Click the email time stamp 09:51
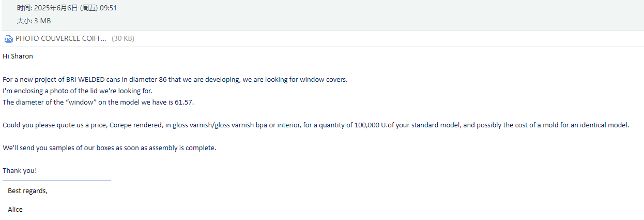 click(x=108, y=8)
